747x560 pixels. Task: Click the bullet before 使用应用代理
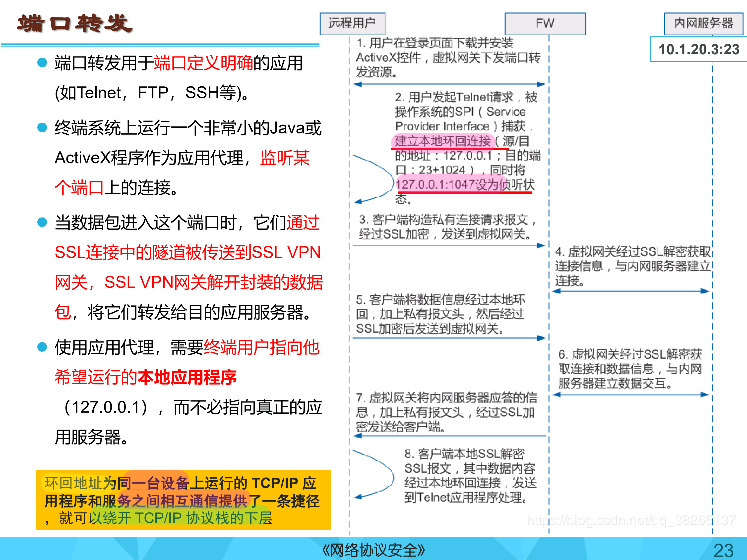pyautogui.click(x=42, y=347)
